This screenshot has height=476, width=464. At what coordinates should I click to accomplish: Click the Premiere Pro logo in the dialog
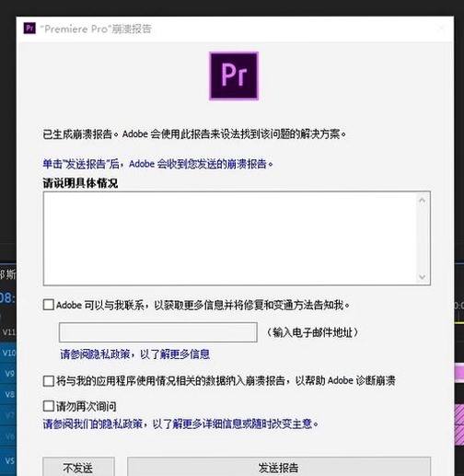(x=234, y=75)
